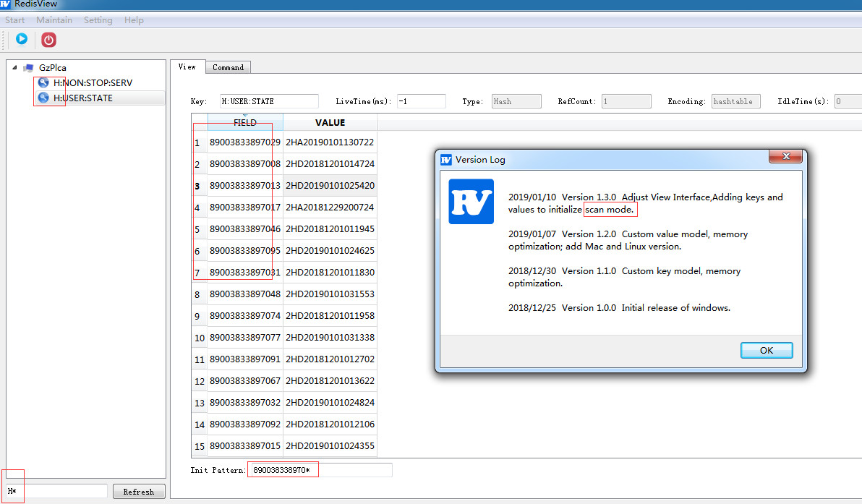Click the key icon beside H:NON:STOP:SERV
862x504 pixels.
[43, 82]
